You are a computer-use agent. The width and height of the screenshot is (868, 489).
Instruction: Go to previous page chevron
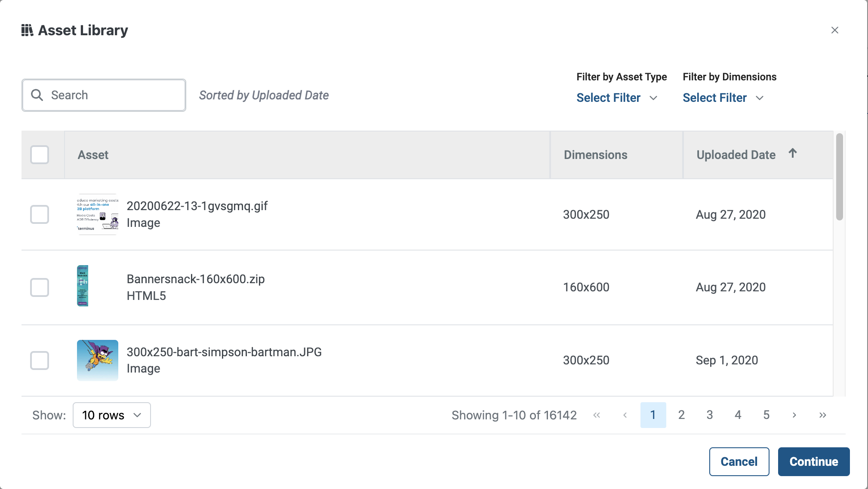625,415
